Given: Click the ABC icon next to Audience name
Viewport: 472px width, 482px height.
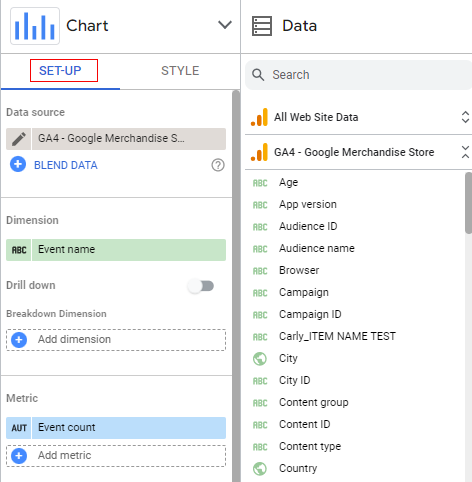Looking at the screenshot, I should [260, 249].
